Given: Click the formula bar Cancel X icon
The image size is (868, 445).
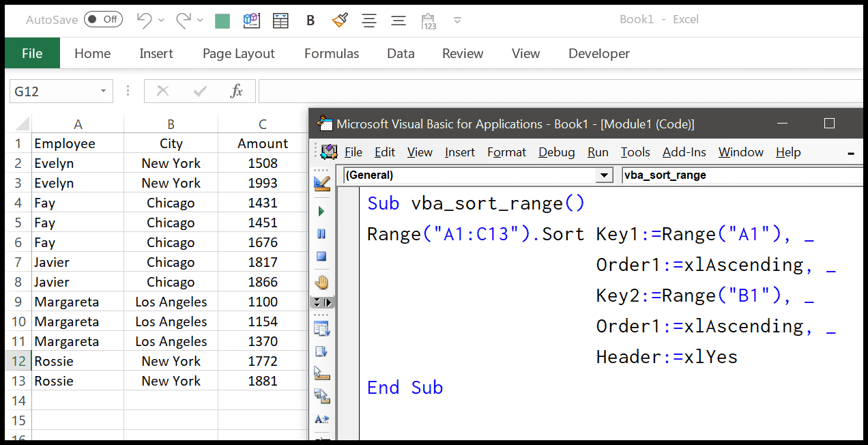Looking at the screenshot, I should tap(162, 91).
